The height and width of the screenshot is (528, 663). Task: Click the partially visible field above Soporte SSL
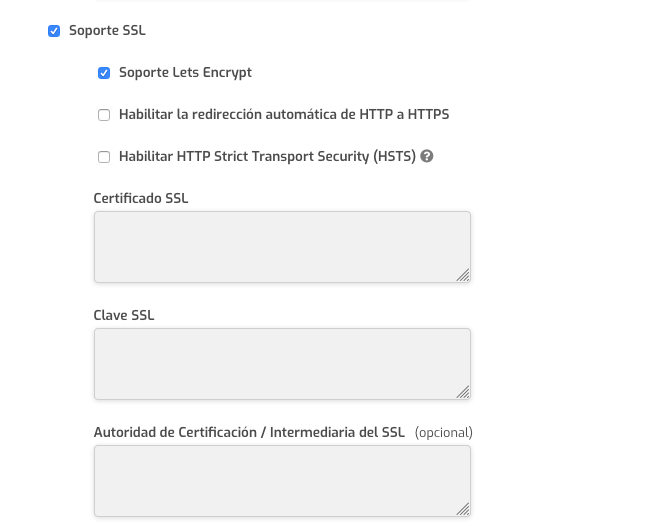pos(282,0)
